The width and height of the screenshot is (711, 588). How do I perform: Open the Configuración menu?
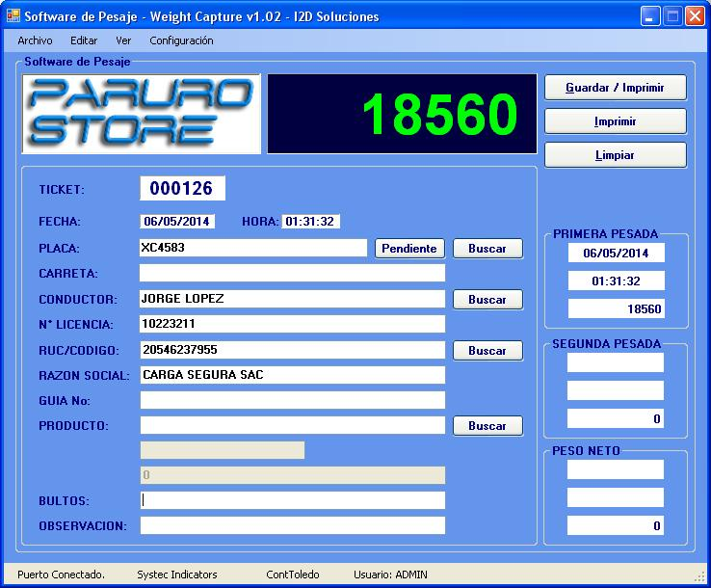(x=181, y=40)
